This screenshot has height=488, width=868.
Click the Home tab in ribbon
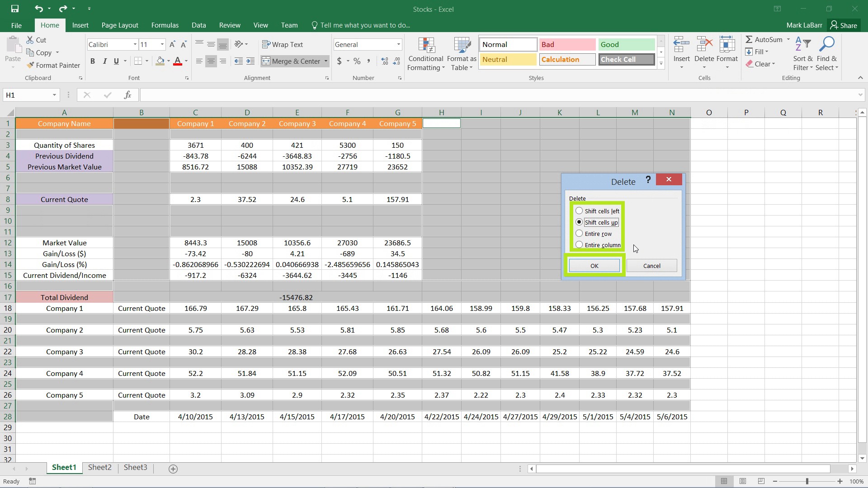click(49, 25)
